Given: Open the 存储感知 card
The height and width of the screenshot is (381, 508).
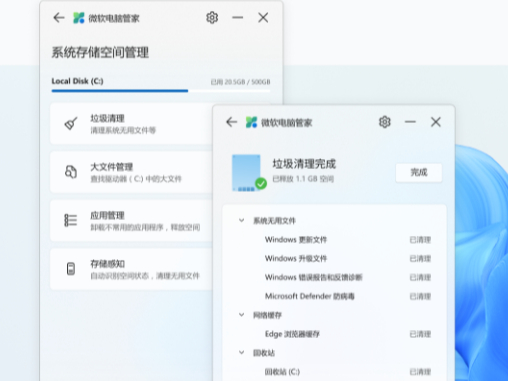Looking at the screenshot, I should (131, 269).
